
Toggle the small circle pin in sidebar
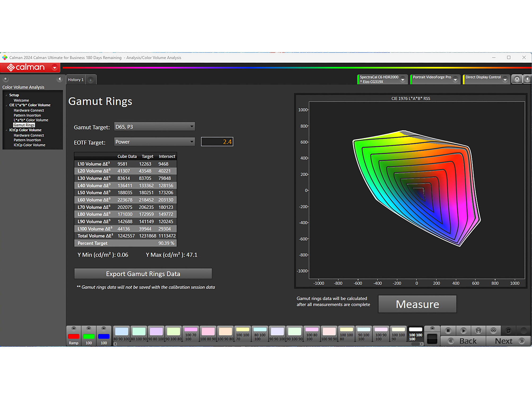pyautogui.click(x=5, y=79)
